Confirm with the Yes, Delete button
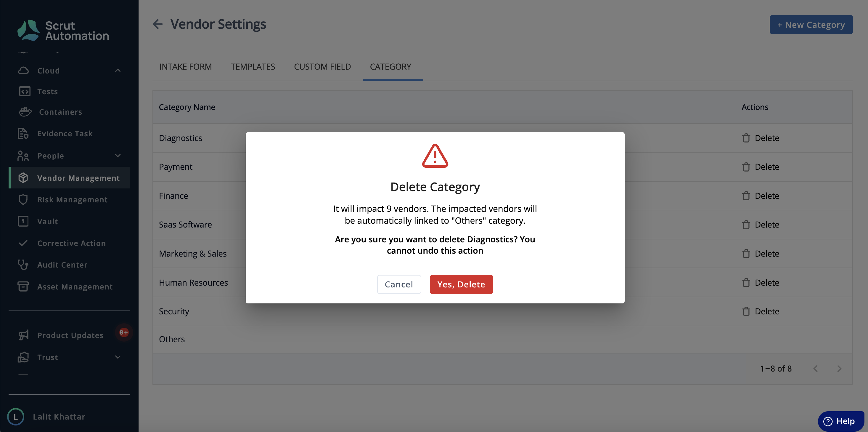 coord(461,284)
